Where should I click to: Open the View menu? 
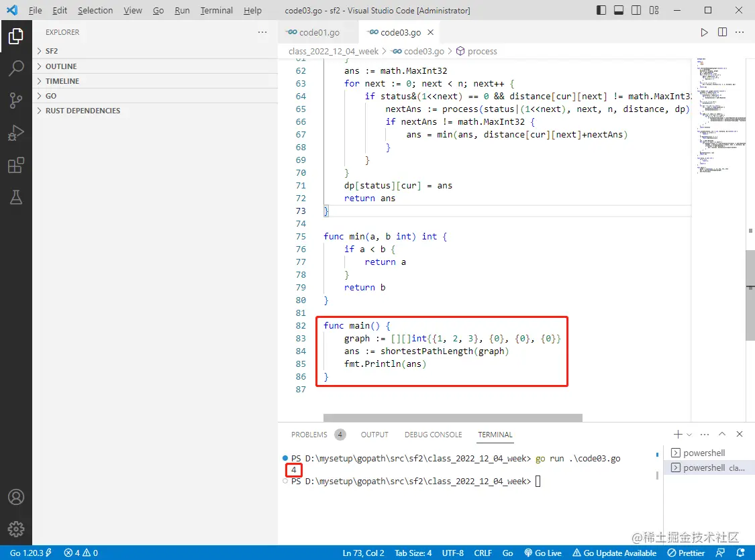click(x=132, y=10)
